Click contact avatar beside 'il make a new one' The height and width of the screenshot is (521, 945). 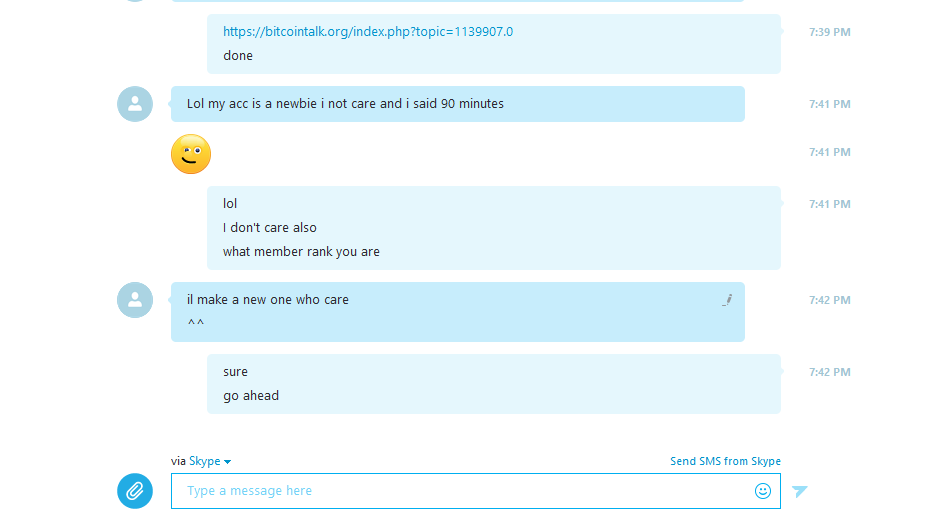pyautogui.click(x=135, y=300)
